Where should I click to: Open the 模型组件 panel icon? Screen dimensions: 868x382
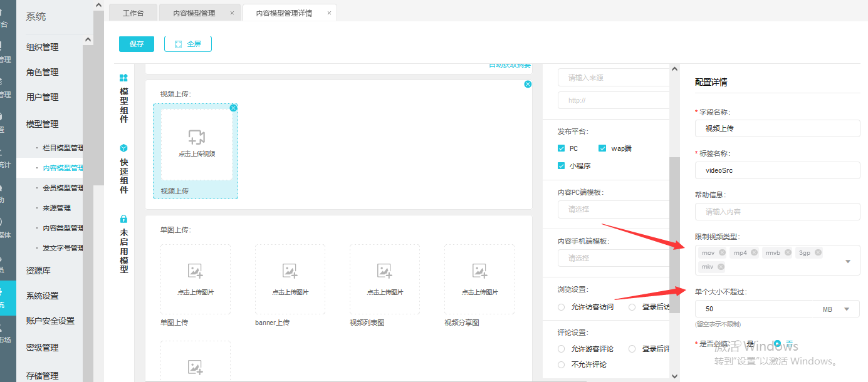pos(123,78)
